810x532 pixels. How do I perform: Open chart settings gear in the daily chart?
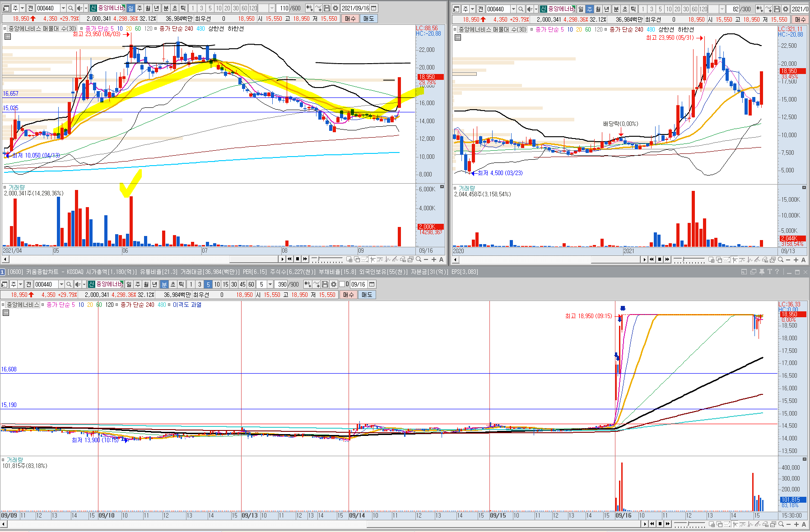pos(335,8)
